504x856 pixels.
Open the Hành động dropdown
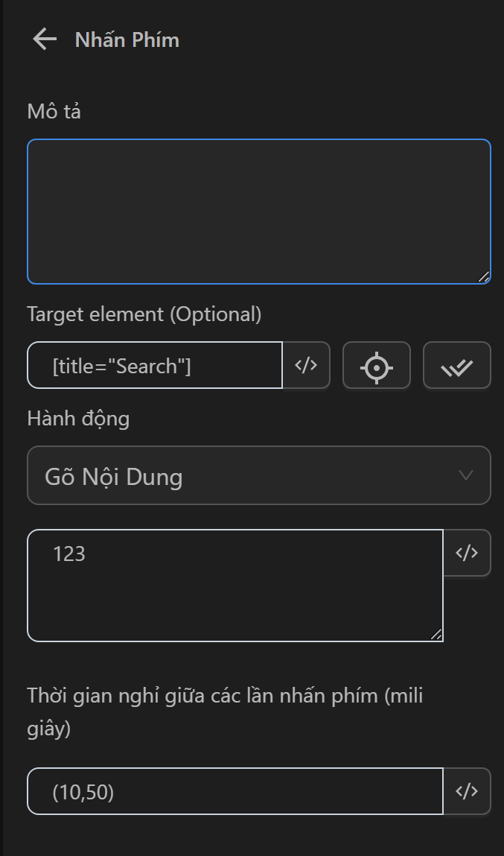(x=258, y=475)
